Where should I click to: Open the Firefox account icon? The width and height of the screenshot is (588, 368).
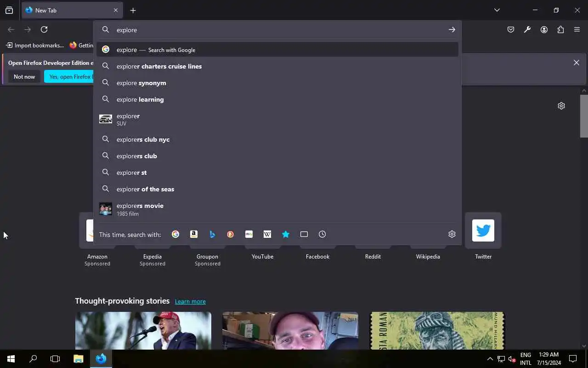tap(544, 29)
